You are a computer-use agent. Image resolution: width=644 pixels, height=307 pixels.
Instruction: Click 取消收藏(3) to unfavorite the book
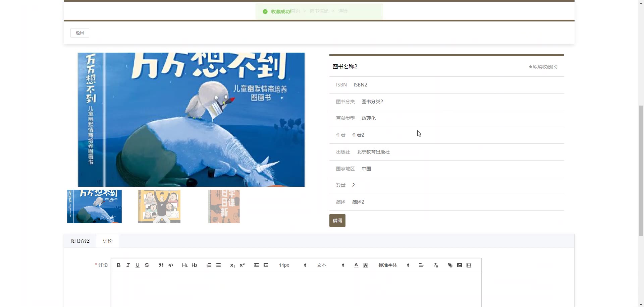pyautogui.click(x=543, y=67)
